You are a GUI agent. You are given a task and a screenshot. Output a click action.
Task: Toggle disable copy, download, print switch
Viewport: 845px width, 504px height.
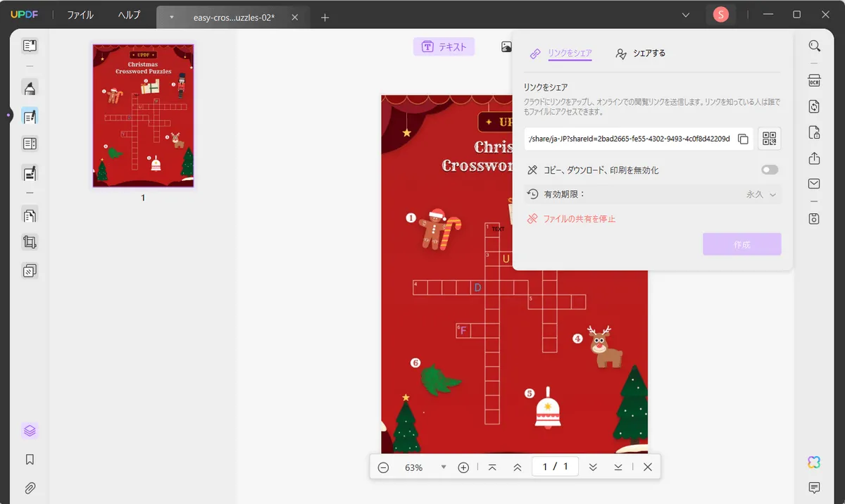[770, 170]
